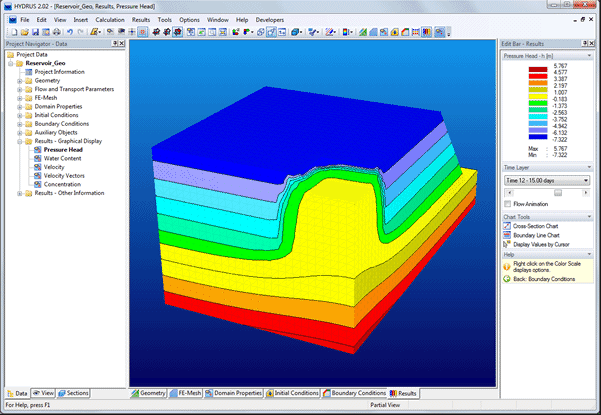Image resolution: width=601 pixels, height=415 pixels.
Task: Open the Calculation menu
Action: click(x=110, y=20)
